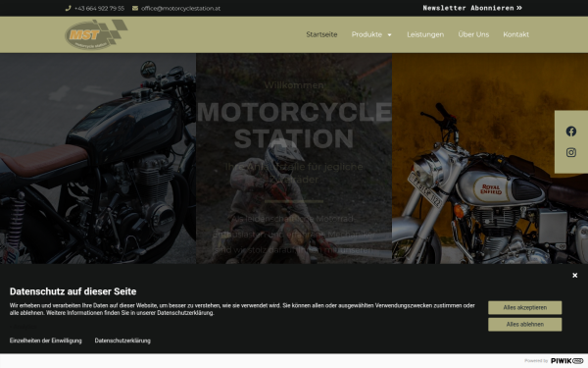
Task: Expand the Produkte dropdown arrow
Action: tap(389, 35)
